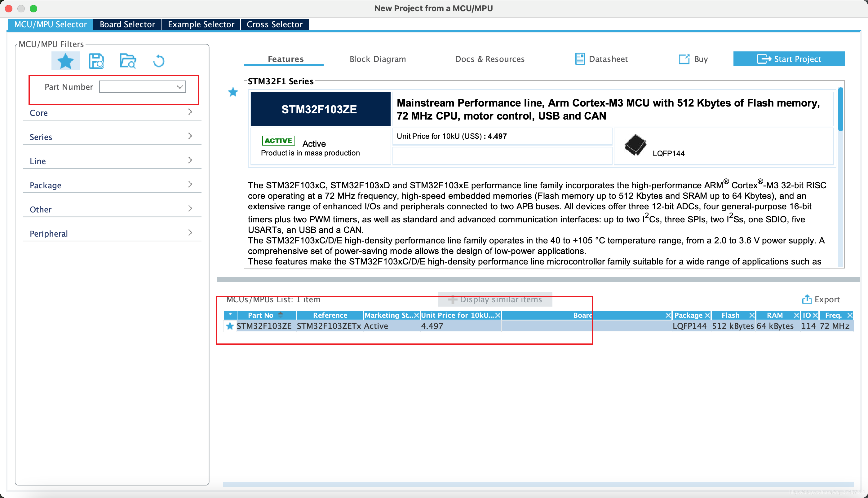Sort by Reference column header

[330, 315]
